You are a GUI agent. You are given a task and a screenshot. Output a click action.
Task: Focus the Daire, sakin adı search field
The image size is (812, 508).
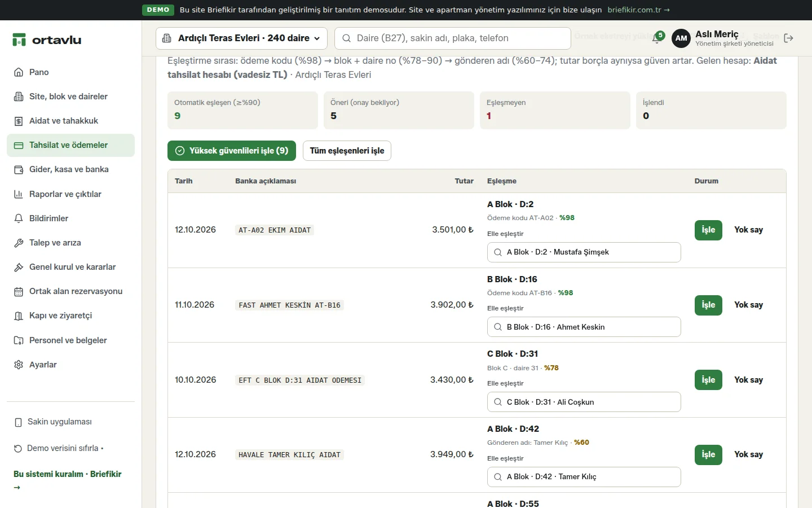(x=453, y=38)
